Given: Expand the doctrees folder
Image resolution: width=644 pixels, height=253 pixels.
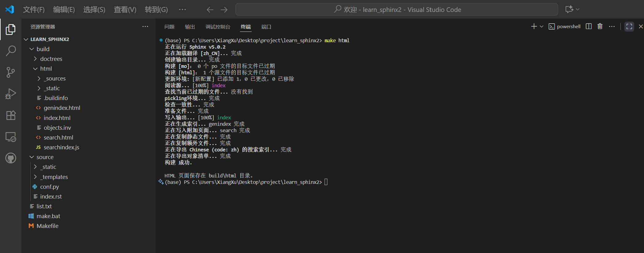Looking at the screenshot, I should pyautogui.click(x=51, y=59).
